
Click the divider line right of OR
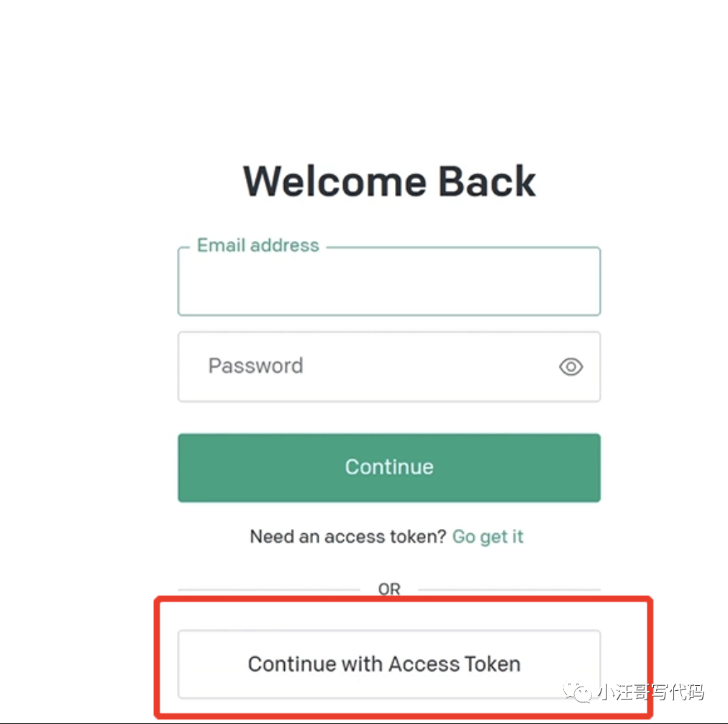click(509, 589)
